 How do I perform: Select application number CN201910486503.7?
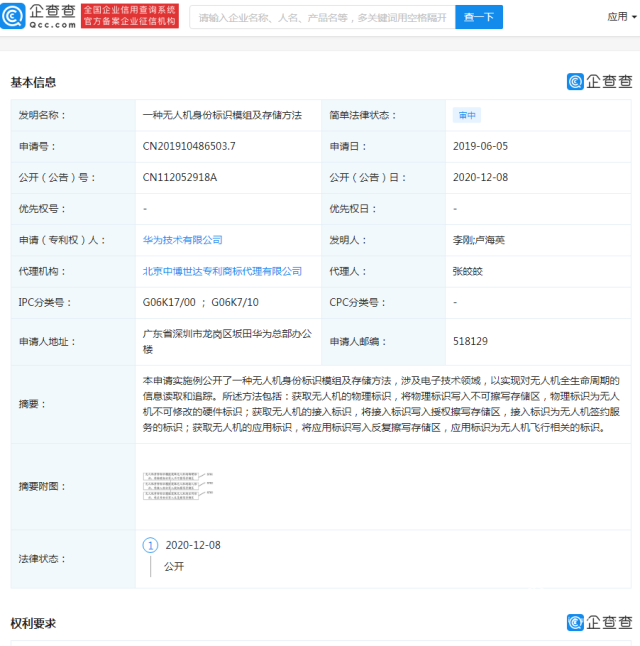point(189,146)
